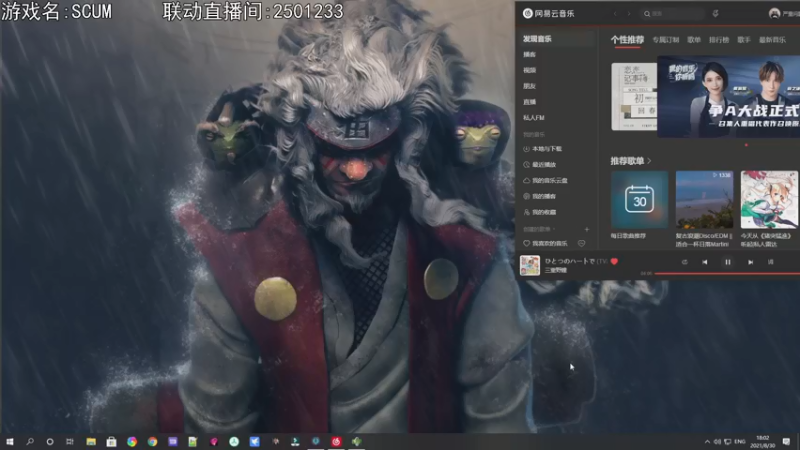Viewport: 800px width, 450px height.
Task: Open Task View on the taskbar
Action: (70, 441)
